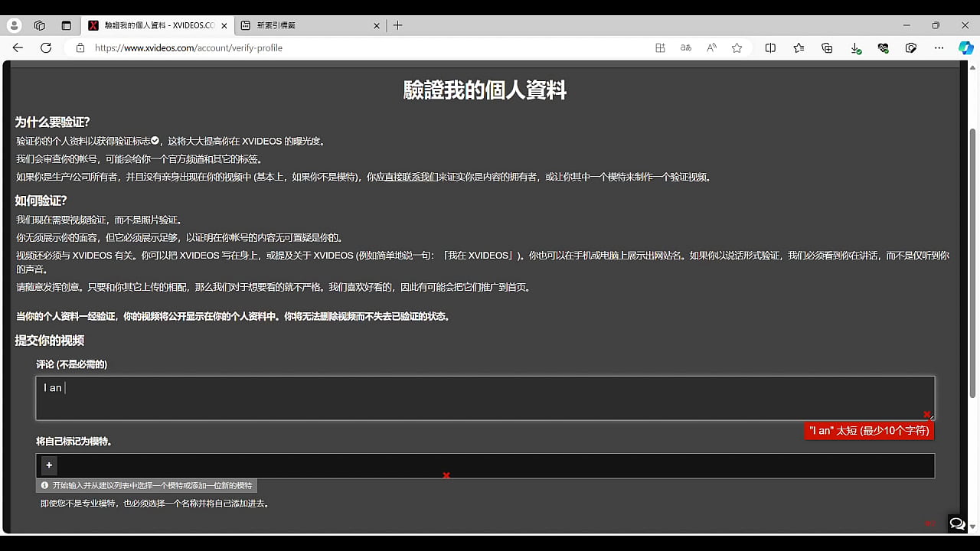Open the Collections icon
This screenshot has height=551, width=980.
[827, 47]
